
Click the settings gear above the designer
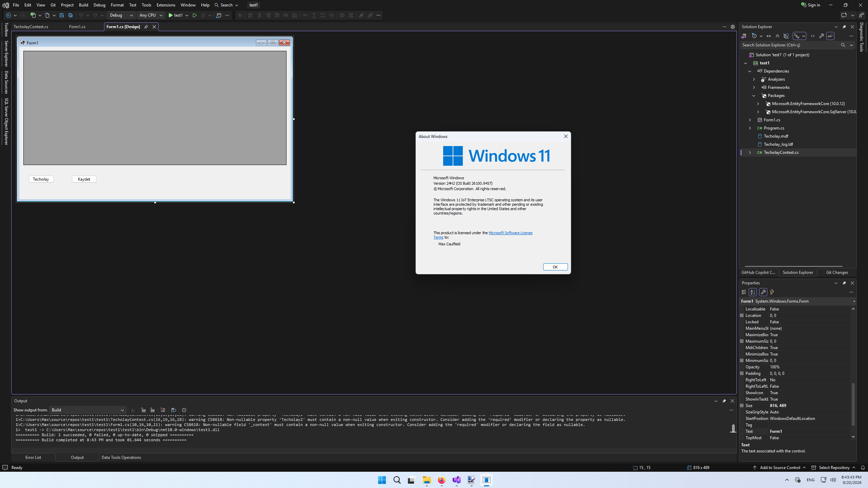(x=733, y=27)
